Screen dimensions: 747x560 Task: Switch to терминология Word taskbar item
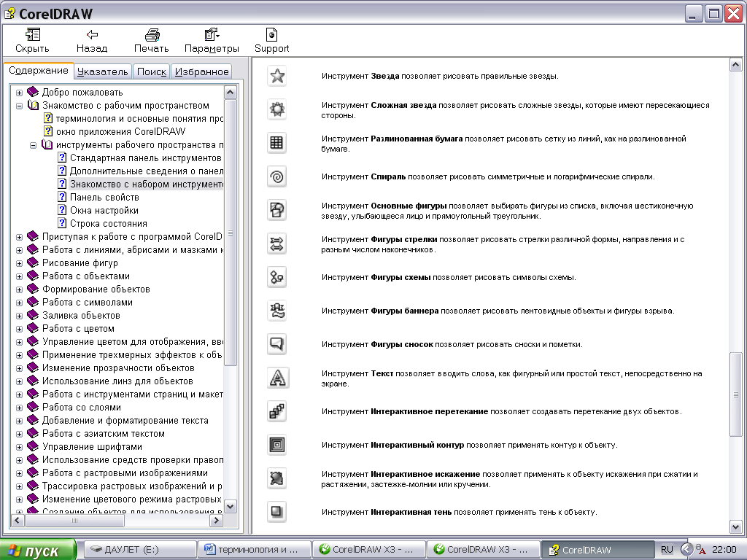tap(255, 550)
